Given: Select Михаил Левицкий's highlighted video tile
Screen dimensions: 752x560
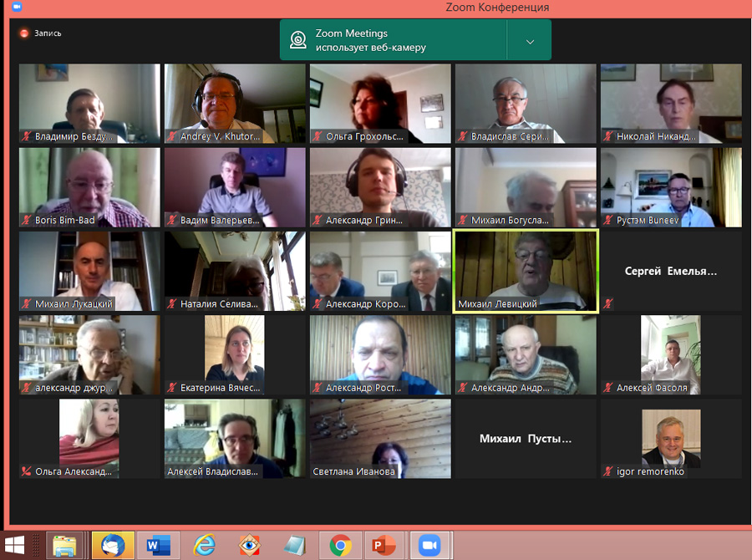Looking at the screenshot, I should coord(526,271).
